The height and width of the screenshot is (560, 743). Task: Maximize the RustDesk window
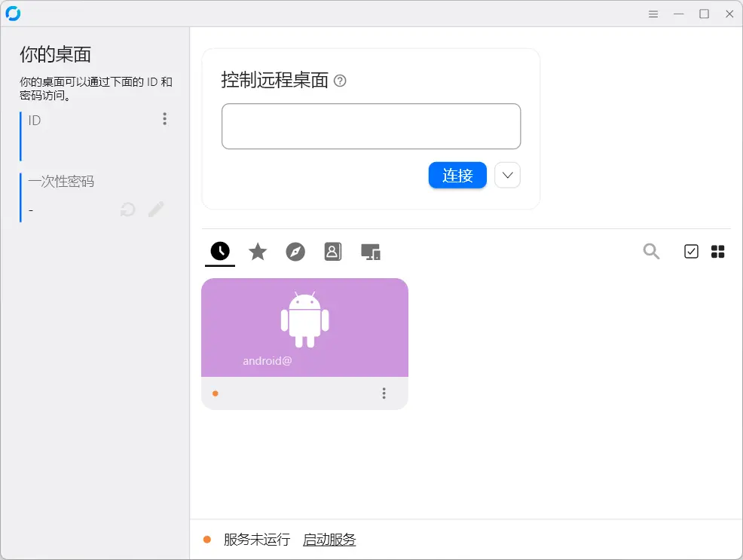click(x=704, y=14)
